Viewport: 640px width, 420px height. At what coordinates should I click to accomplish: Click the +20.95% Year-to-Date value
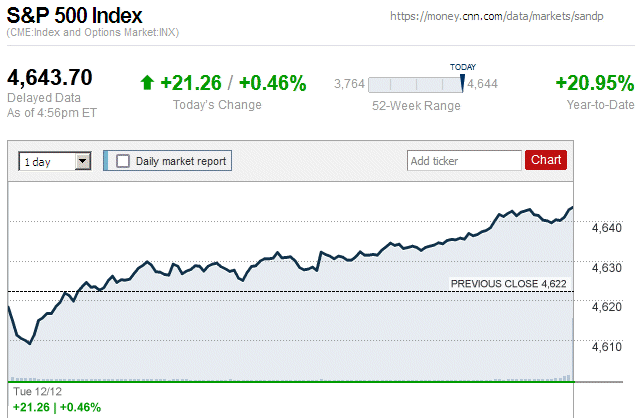coord(594,83)
